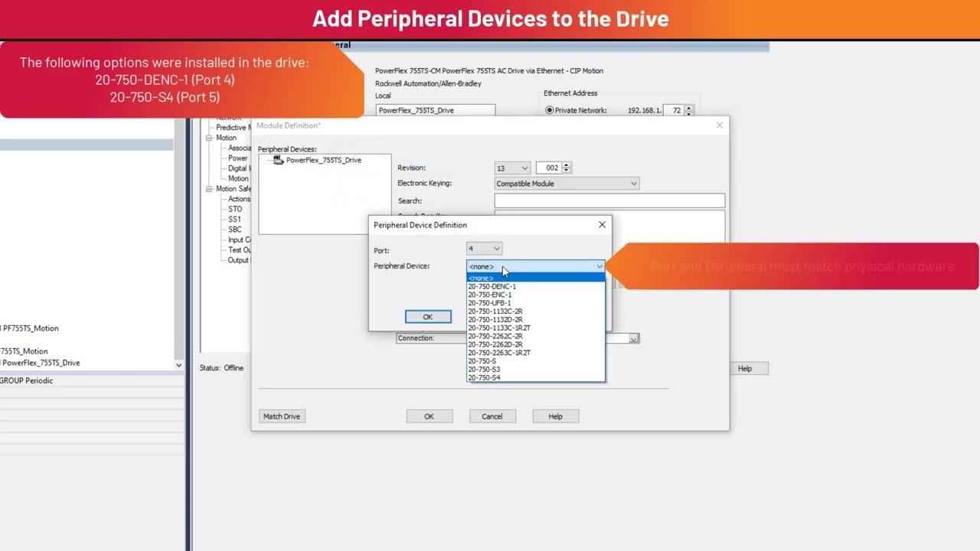Click the Match Drive button

tap(282, 416)
